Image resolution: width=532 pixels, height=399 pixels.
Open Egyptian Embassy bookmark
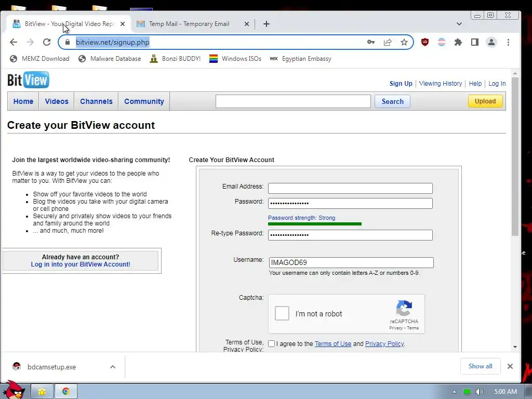(300, 59)
